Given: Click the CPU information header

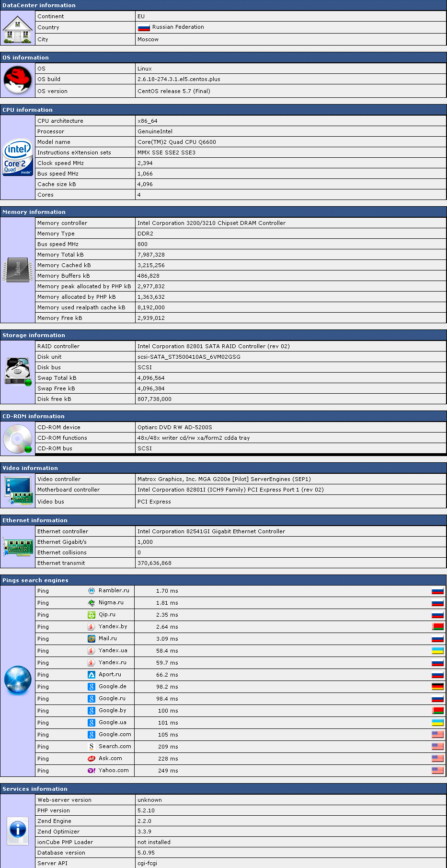Looking at the screenshot, I should (x=223, y=110).
